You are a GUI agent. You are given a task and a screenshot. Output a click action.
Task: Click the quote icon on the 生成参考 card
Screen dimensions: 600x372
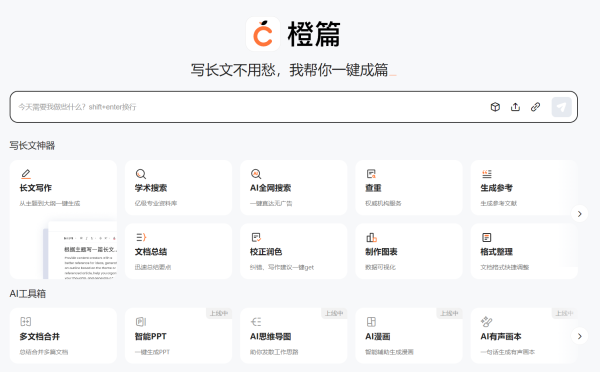487,174
